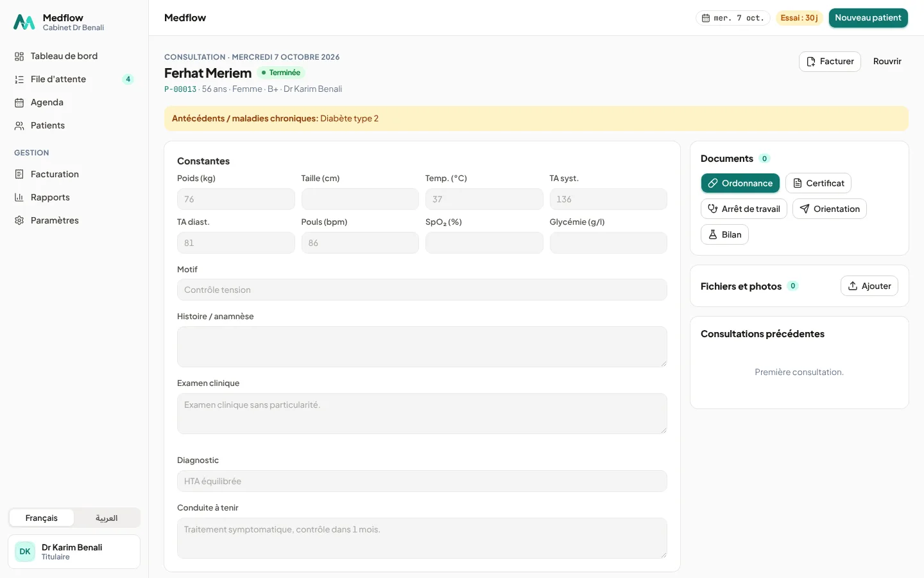This screenshot has height=578, width=924.
Task: Click the Poids (kg) field
Action: tap(235, 199)
